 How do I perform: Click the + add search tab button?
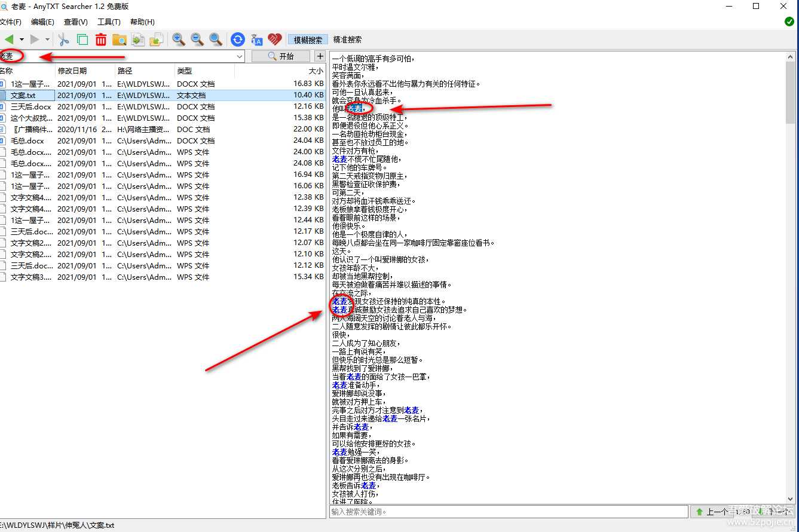[320, 56]
